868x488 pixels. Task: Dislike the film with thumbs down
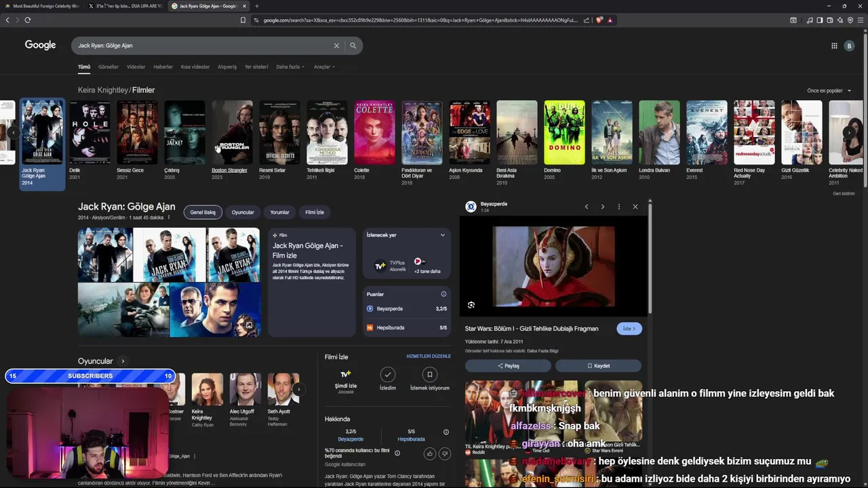coord(445,453)
